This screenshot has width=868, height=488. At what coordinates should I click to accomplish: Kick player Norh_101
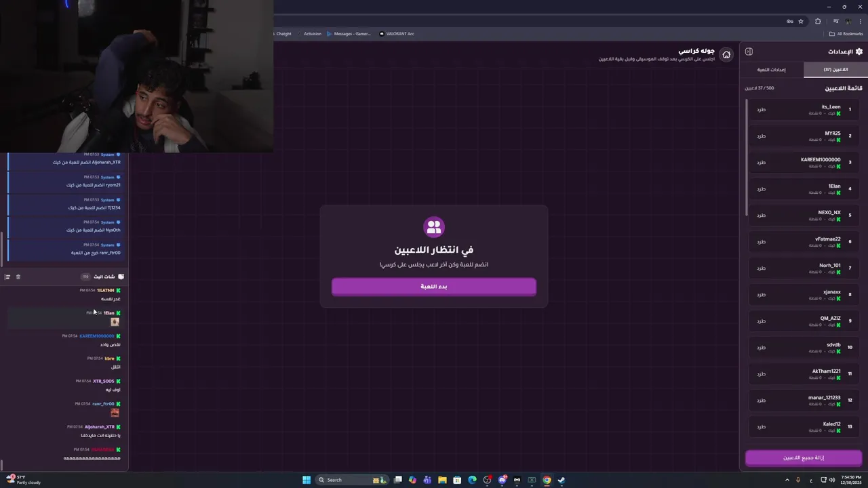coord(761,268)
